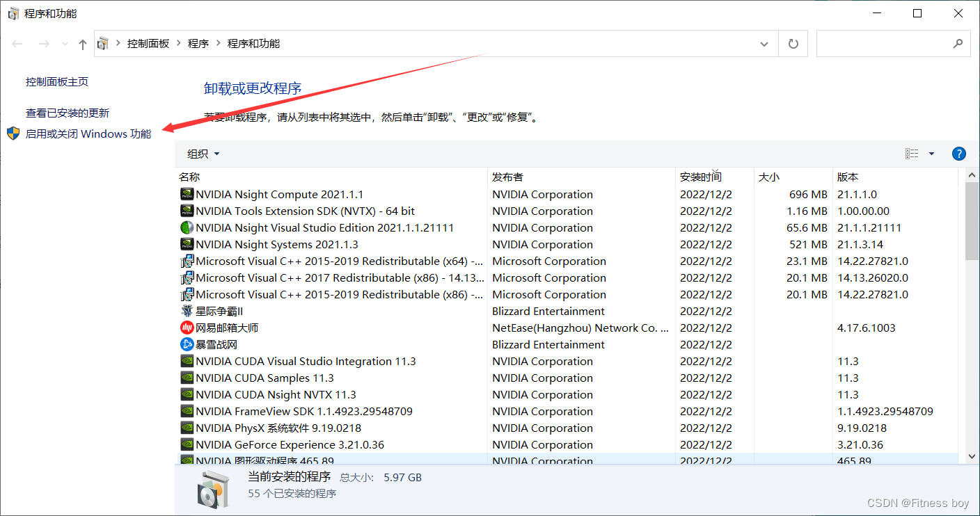The width and height of the screenshot is (980, 516).
Task: Click the 网易邮箱大师 app icon
Action: [x=187, y=328]
